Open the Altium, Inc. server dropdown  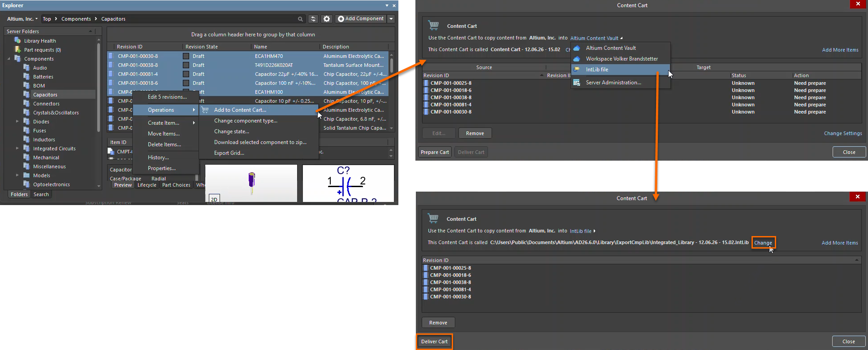(x=22, y=19)
